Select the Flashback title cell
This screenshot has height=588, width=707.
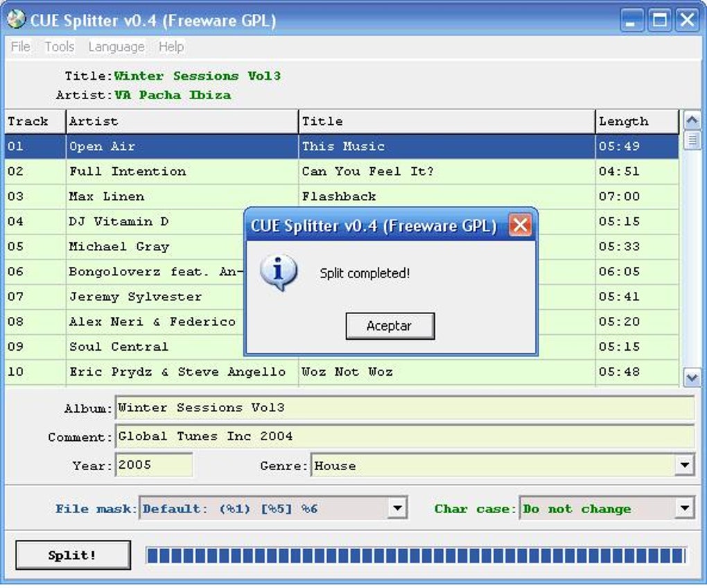pos(447,196)
